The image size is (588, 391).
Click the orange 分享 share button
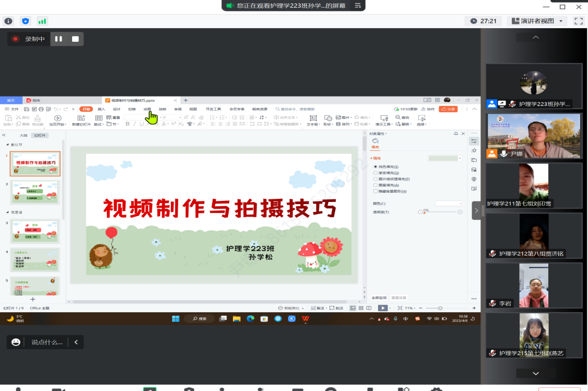click(448, 109)
